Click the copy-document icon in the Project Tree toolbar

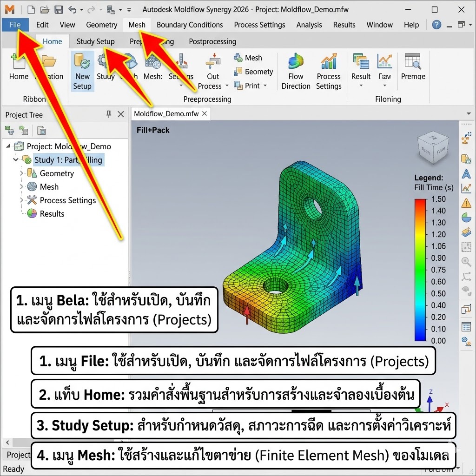tap(41, 131)
